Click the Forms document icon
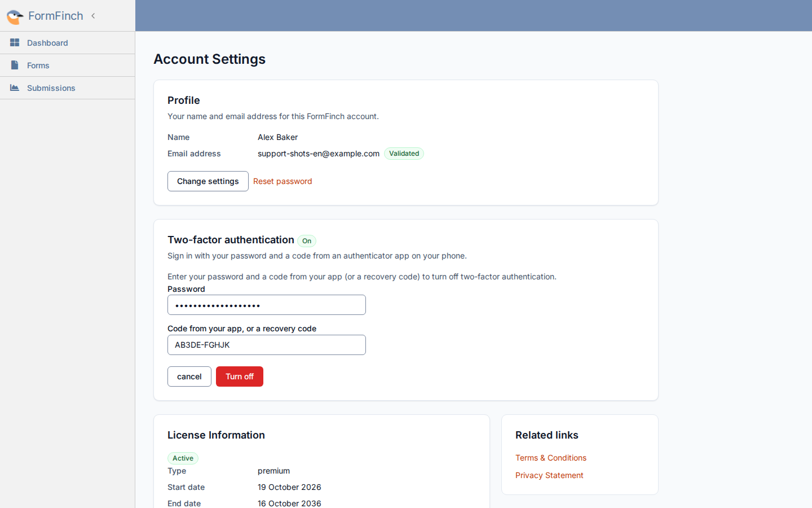 click(15, 65)
